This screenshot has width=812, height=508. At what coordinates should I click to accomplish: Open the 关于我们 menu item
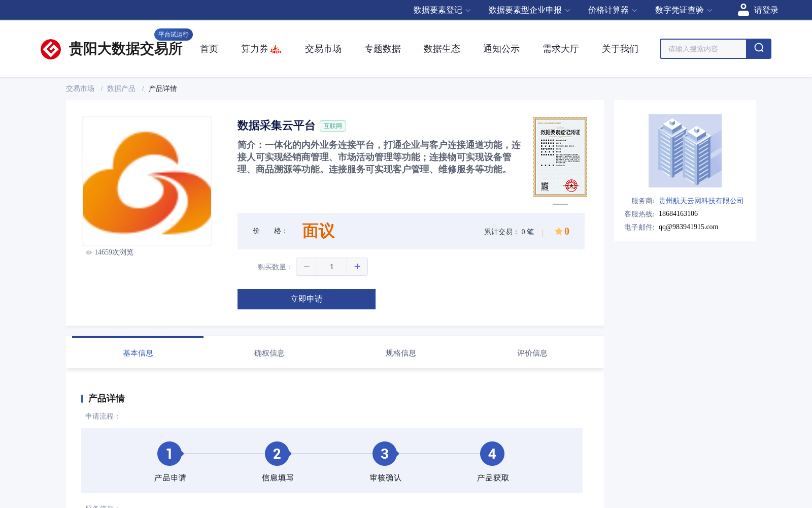click(x=620, y=49)
